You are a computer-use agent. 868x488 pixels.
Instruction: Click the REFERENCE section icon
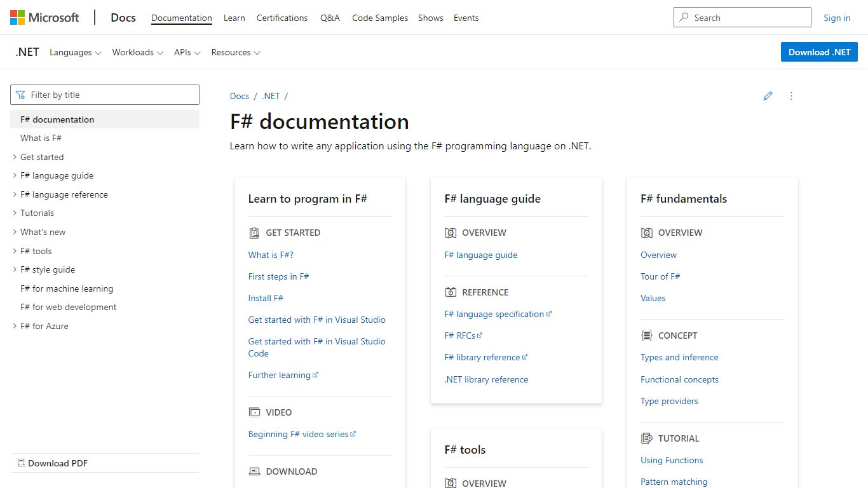click(x=451, y=292)
